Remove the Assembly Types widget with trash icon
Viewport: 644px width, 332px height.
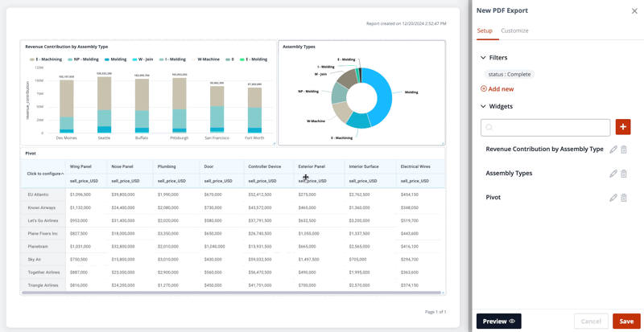tap(624, 174)
